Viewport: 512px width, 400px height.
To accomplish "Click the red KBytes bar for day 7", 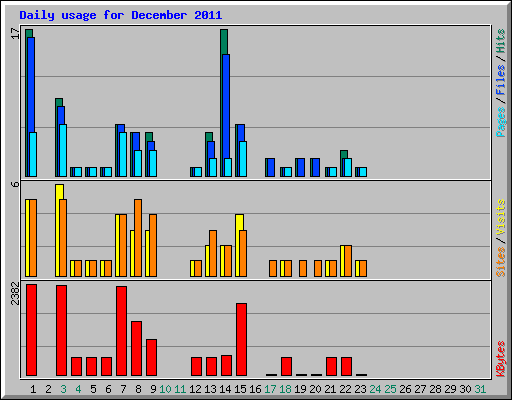I will (121, 331).
